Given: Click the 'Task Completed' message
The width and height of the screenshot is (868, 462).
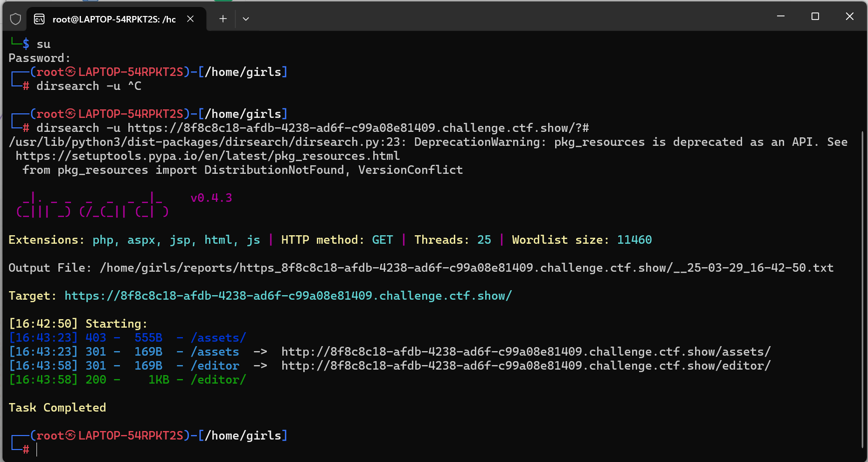Looking at the screenshot, I should pos(57,408).
